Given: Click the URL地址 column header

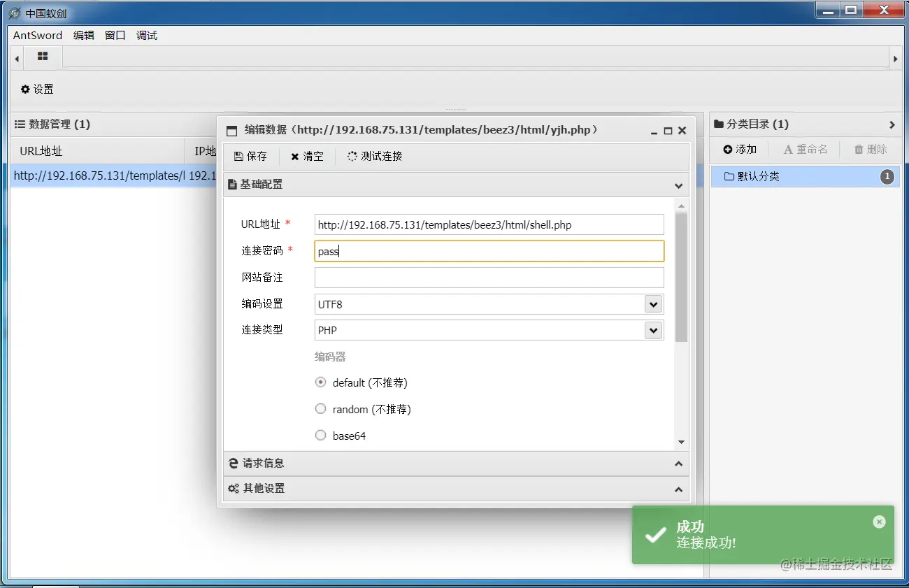Looking at the screenshot, I should click(97, 151).
